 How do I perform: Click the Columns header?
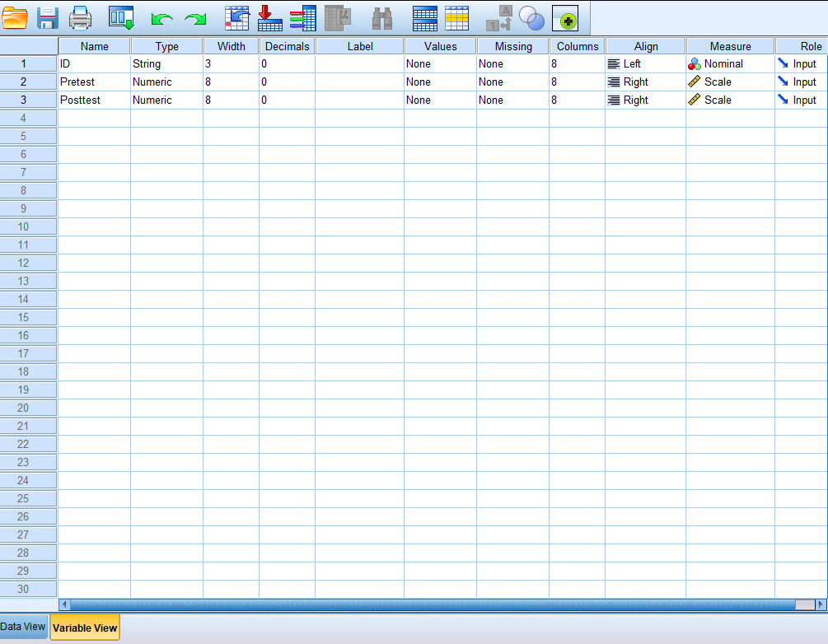[578, 46]
